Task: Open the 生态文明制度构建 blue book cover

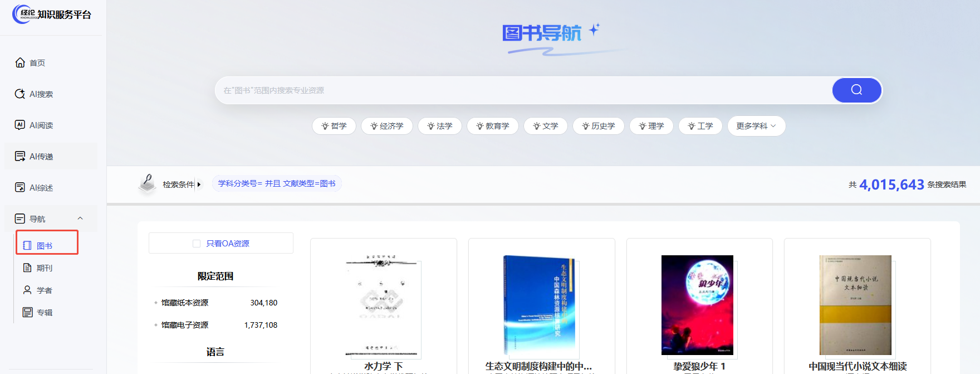Action: pyautogui.click(x=540, y=305)
